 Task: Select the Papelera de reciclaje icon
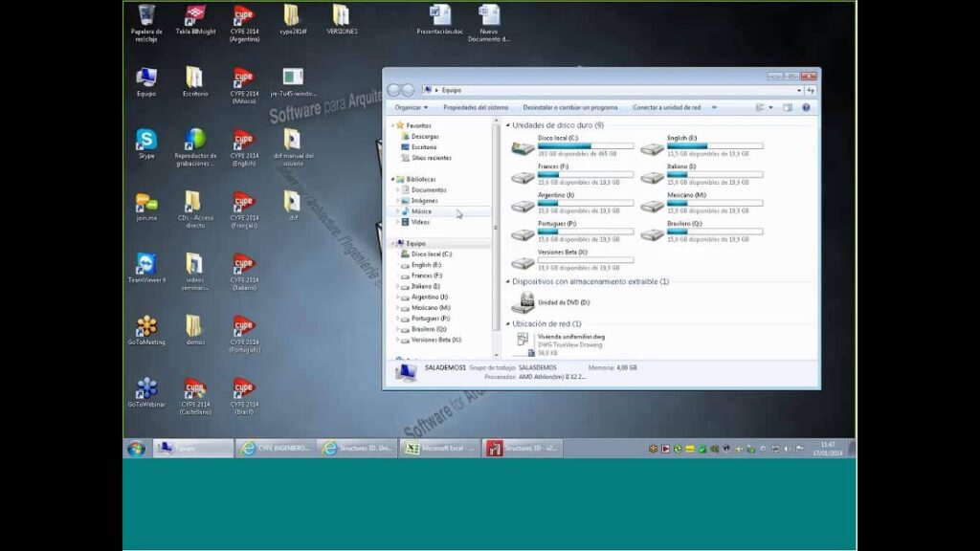point(146,15)
